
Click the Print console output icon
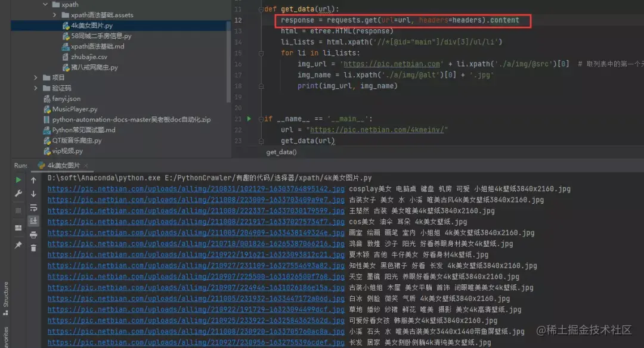pyautogui.click(x=33, y=235)
